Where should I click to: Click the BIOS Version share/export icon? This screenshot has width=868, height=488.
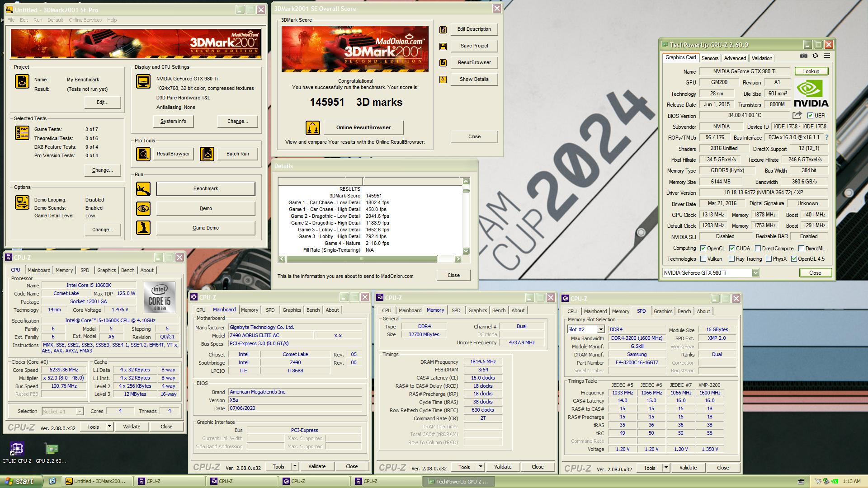pyautogui.click(x=797, y=115)
